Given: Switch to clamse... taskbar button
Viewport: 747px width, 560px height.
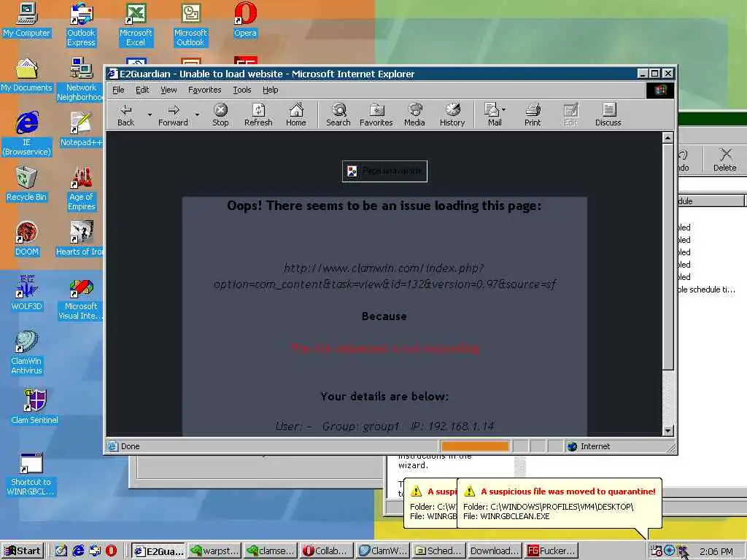Looking at the screenshot, I should (x=270, y=551).
